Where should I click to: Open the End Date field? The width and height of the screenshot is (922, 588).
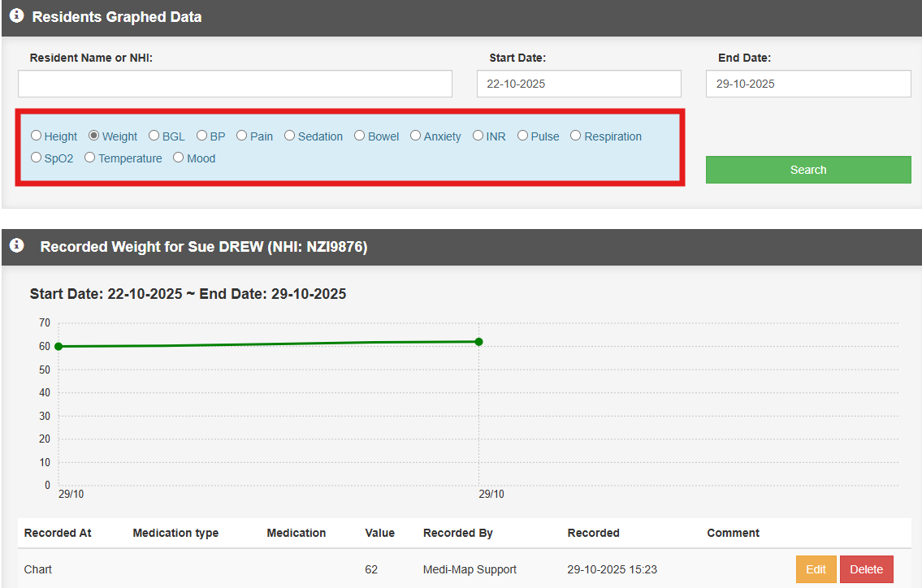click(x=807, y=84)
